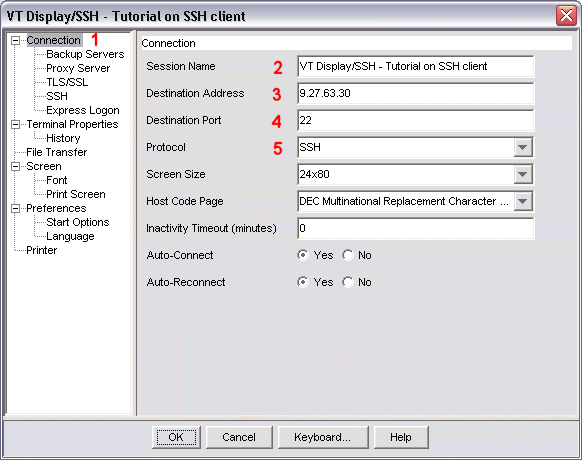
Task: Open the Host Code Page dropdown arrow
Action: (x=523, y=202)
